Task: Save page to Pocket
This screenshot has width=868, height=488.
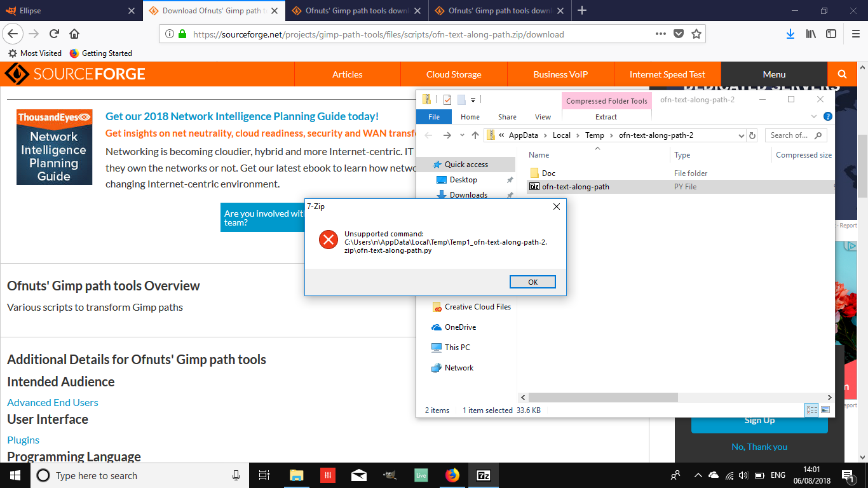Action: tap(679, 34)
